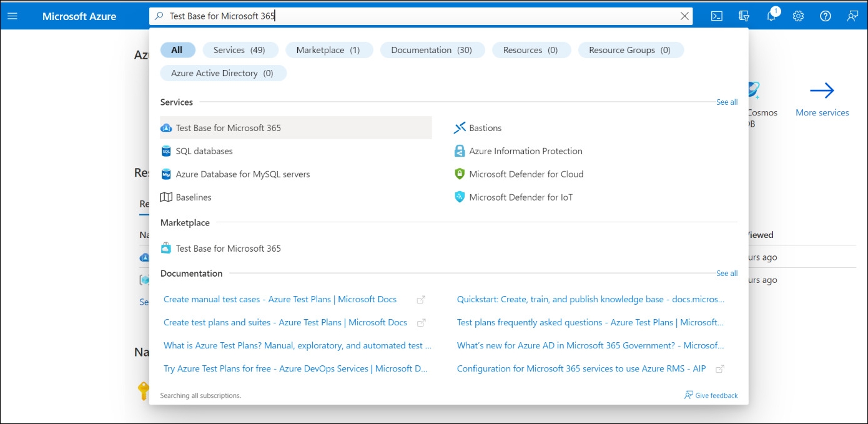The image size is (868, 424).
Task: Click See all next to Services
Action: tap(726, 102)
